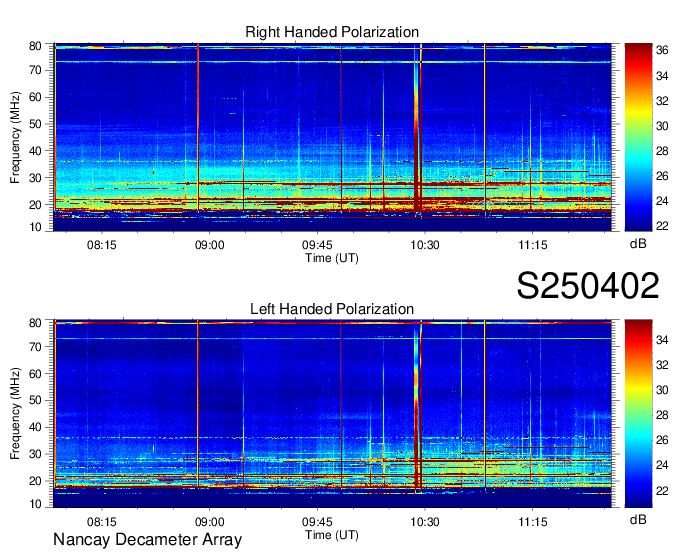680x552 pixels.
Task: Select the S250402 observation label
Action: click(x=588, y=286)
